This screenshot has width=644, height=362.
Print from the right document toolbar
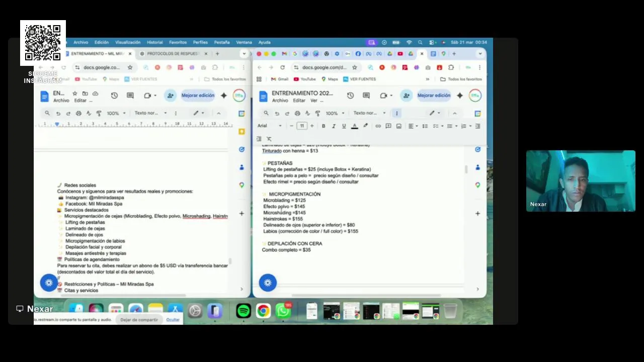point(297,114)
